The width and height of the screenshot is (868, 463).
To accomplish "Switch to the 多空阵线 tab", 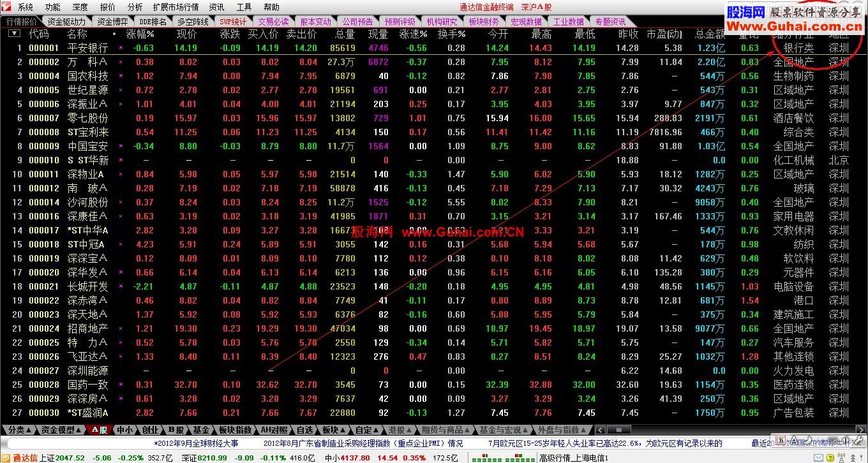I will pyautogui.click(x=193, y=21).
